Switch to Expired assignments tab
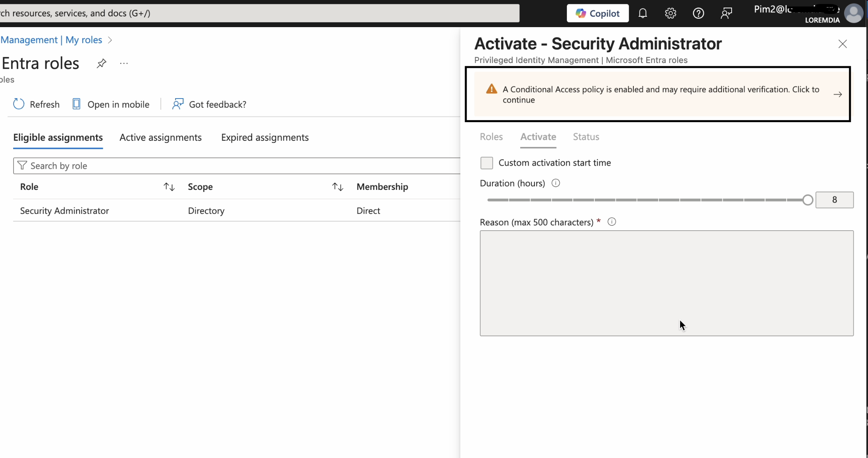This screenshot has width=868, height=458. click(265, 138)
